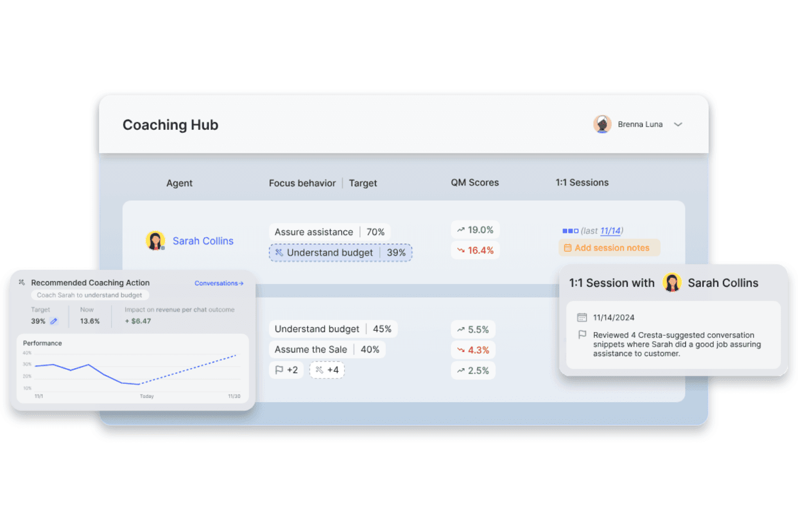Sort by QM Scores column header
The width and height of the screenshot is (798, 532).
click(475, 183)
